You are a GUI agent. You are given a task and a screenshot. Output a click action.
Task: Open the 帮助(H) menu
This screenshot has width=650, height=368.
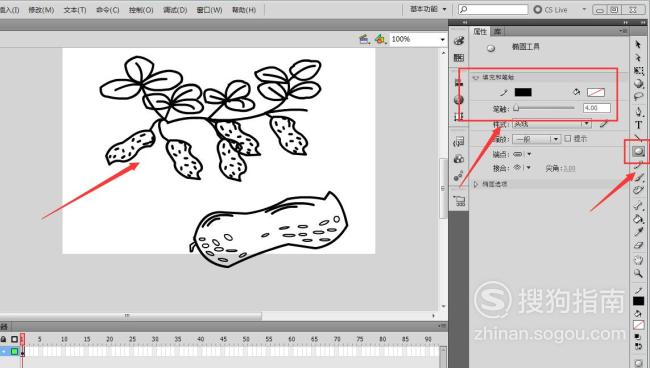[243, 10]
